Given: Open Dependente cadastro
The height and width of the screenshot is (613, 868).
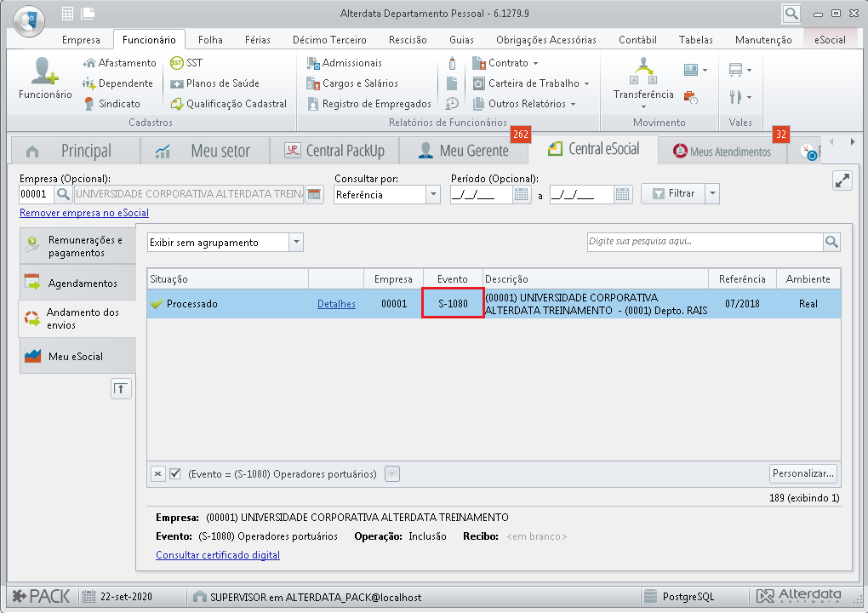Looking at the screenshot, I should click(x=118, y=83).
